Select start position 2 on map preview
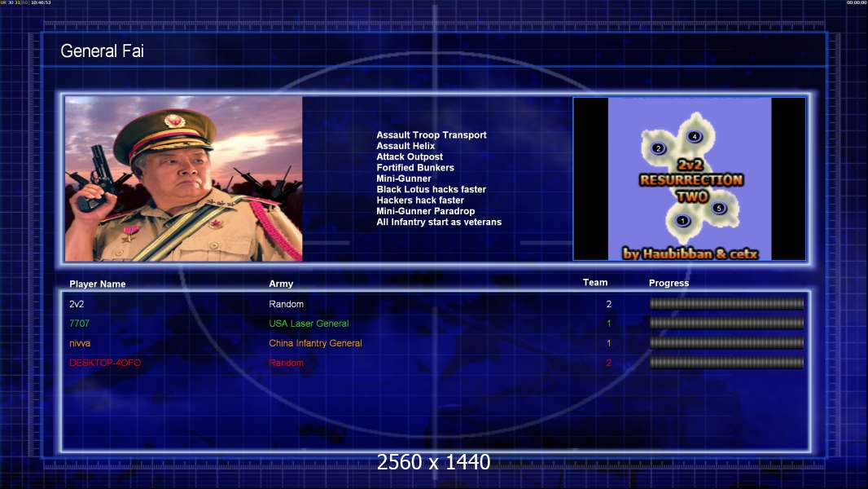Image resolution: width=868 pixels, height=489 pixels. click(658, 148)
